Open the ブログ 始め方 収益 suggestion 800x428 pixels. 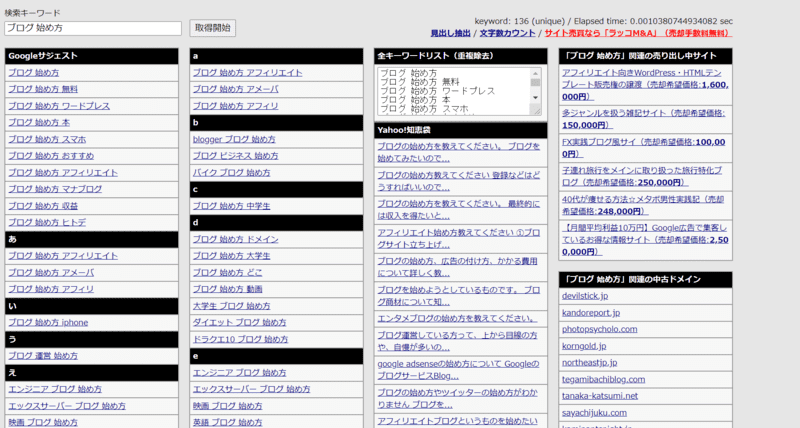(43, 206)
